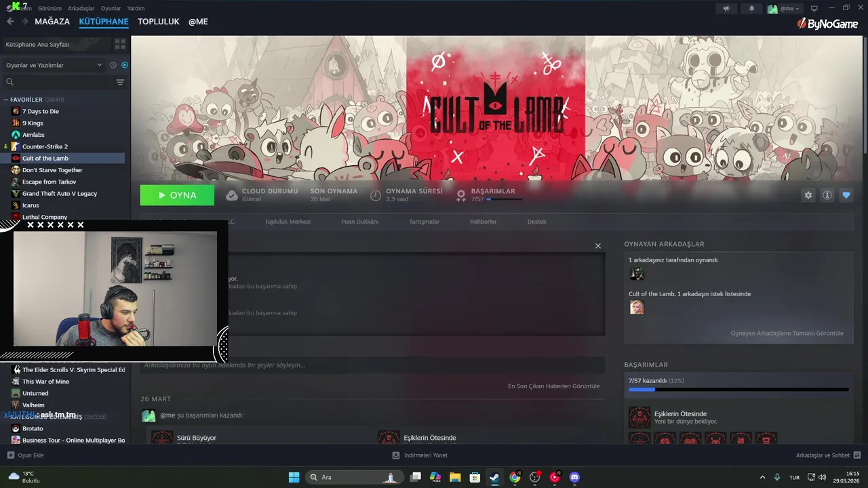Select Unturned in the library list
This screenshot has height=488, width=868.
click(x=35, y=393)
